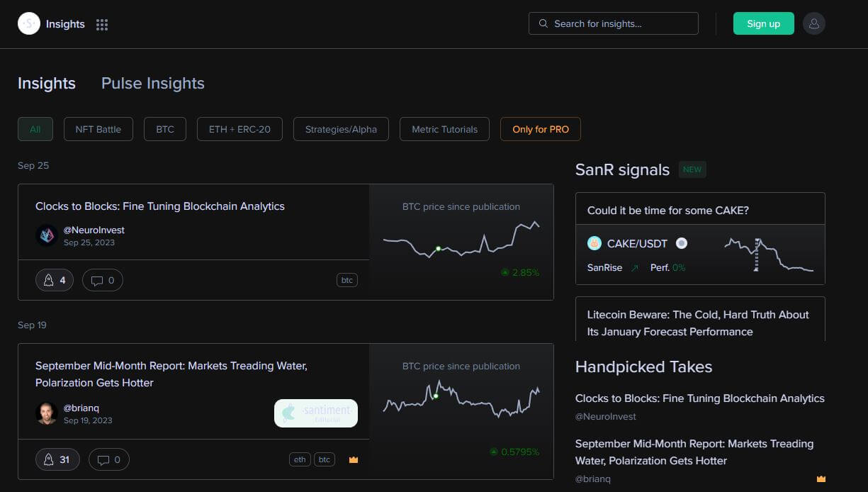Select the Only for PRO filter
Image resolution: width=868 pixels, height=492 pixels.
[x=541, y=129]
